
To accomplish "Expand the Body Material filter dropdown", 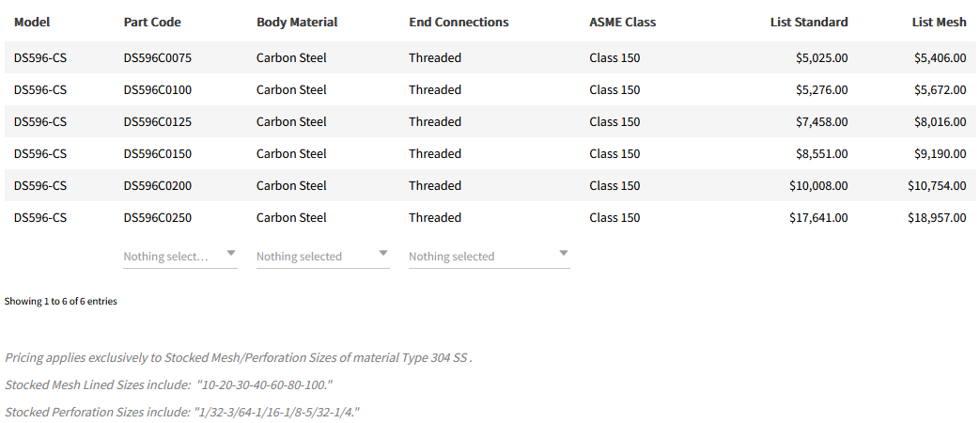I will [x=322, y=256].
